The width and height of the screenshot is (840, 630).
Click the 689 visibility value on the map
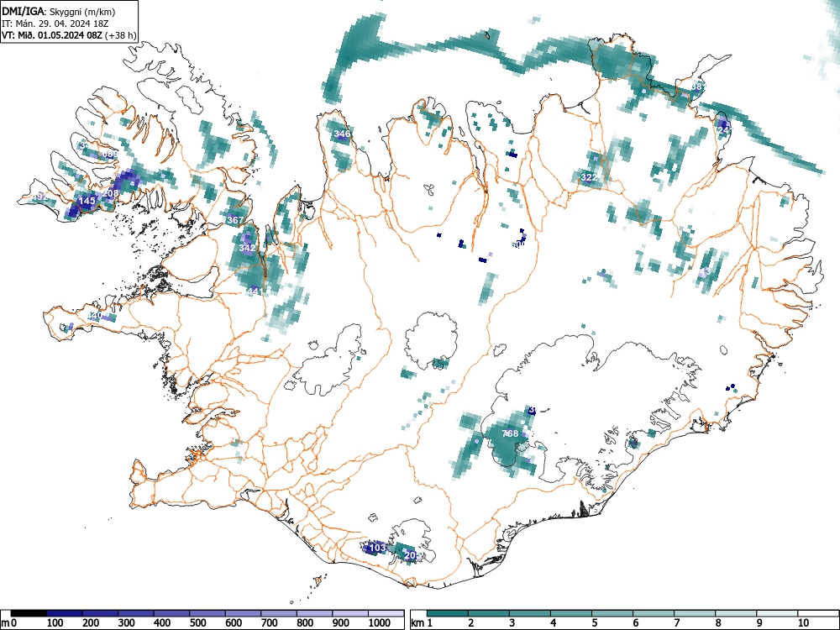tap(110, 154)
